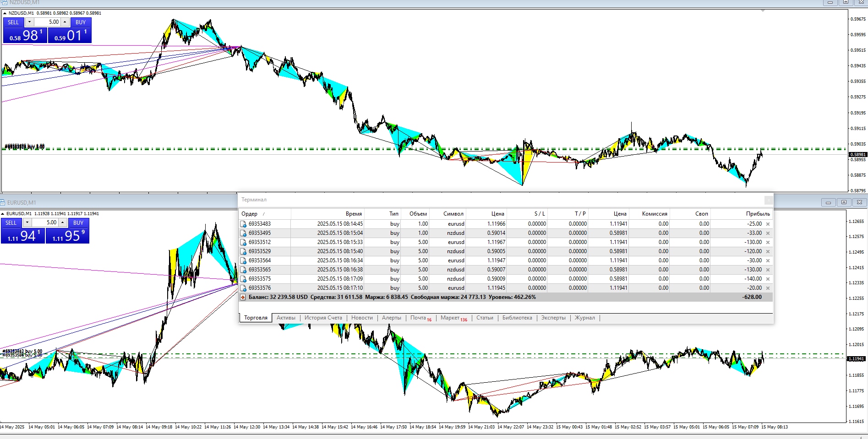
Task: Sort by the Время column header
Action: pyautogui.click(x=328, y=214)
